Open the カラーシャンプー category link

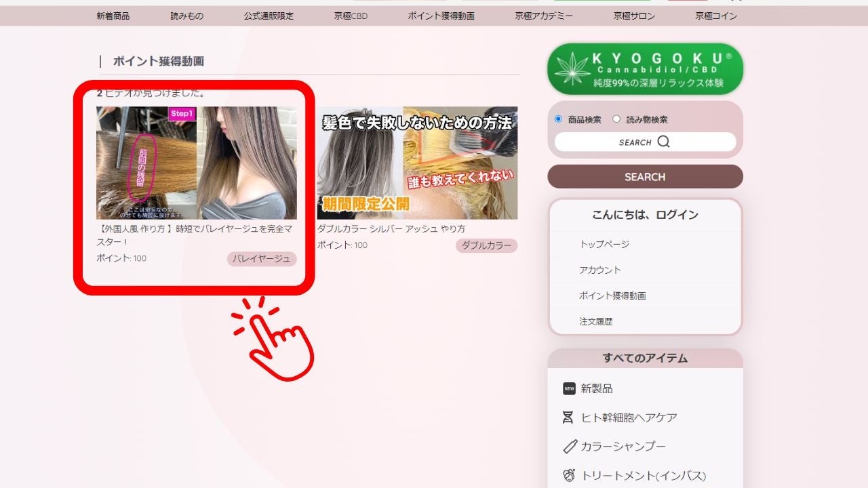point(623,447)
